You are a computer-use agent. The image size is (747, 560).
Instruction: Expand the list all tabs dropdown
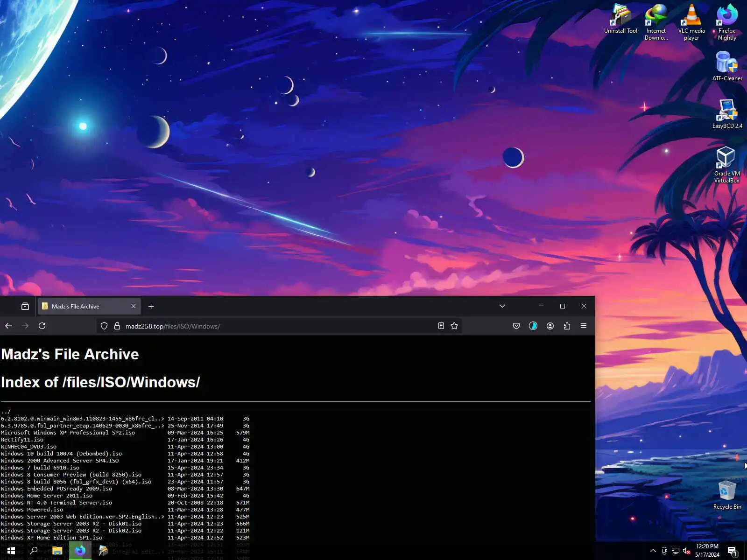tap(502, 306)
